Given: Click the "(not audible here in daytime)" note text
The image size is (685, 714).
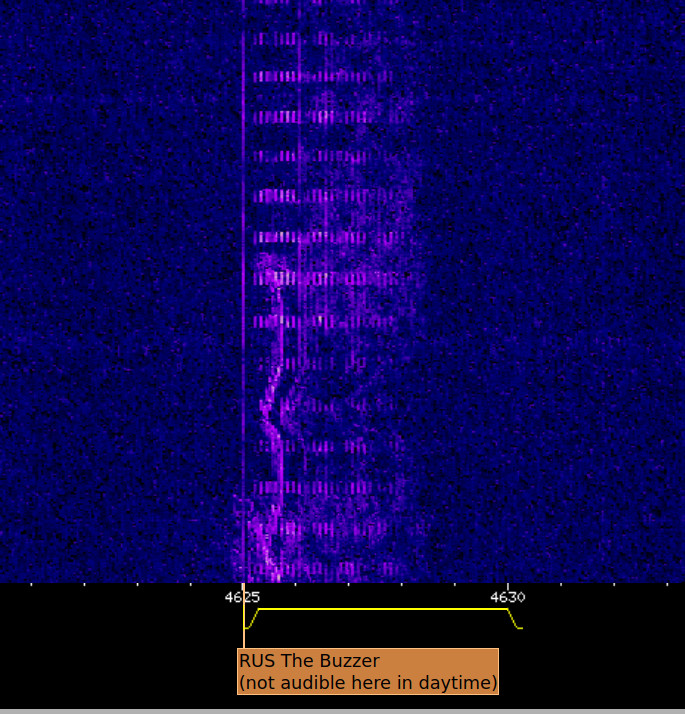Looking at the screenshot, I should click(367, 683).
